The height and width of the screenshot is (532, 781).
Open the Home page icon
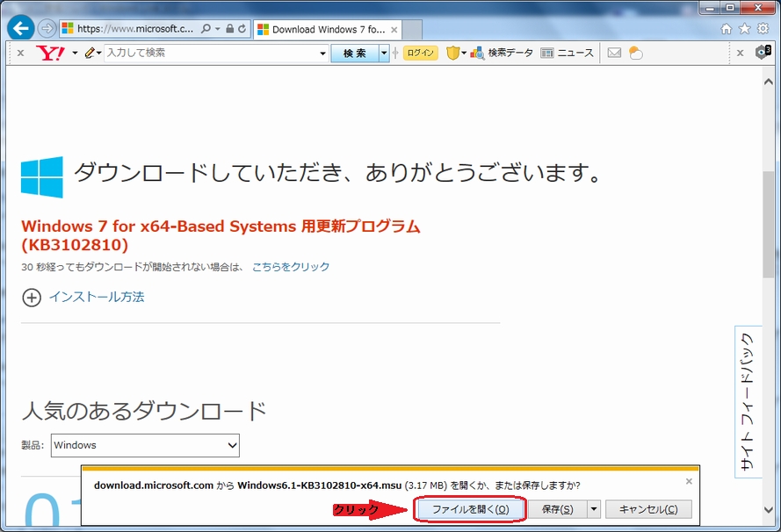click(x=727, y=29)
